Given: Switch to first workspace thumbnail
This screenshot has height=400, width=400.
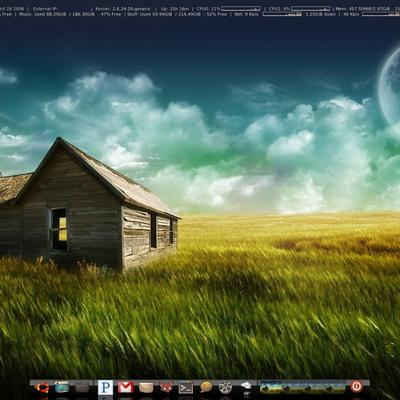Looking at the screenshot, I should pos(271,387).
